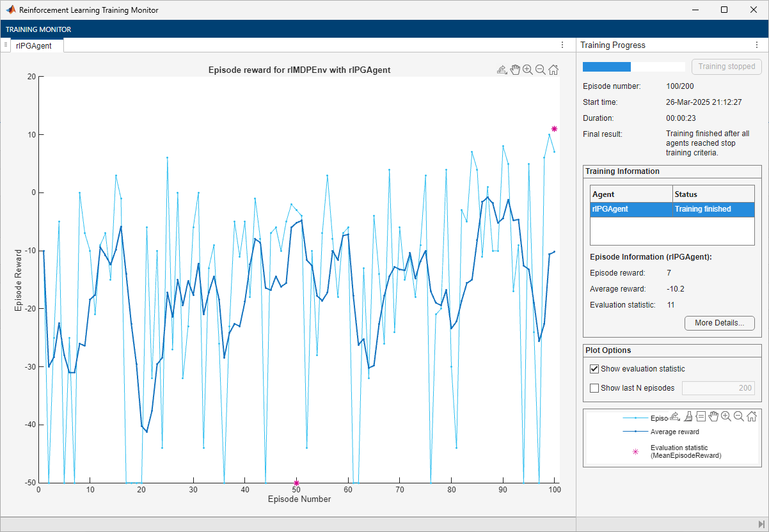Switch to the rlPGAgent document tab

click(34, 45)
